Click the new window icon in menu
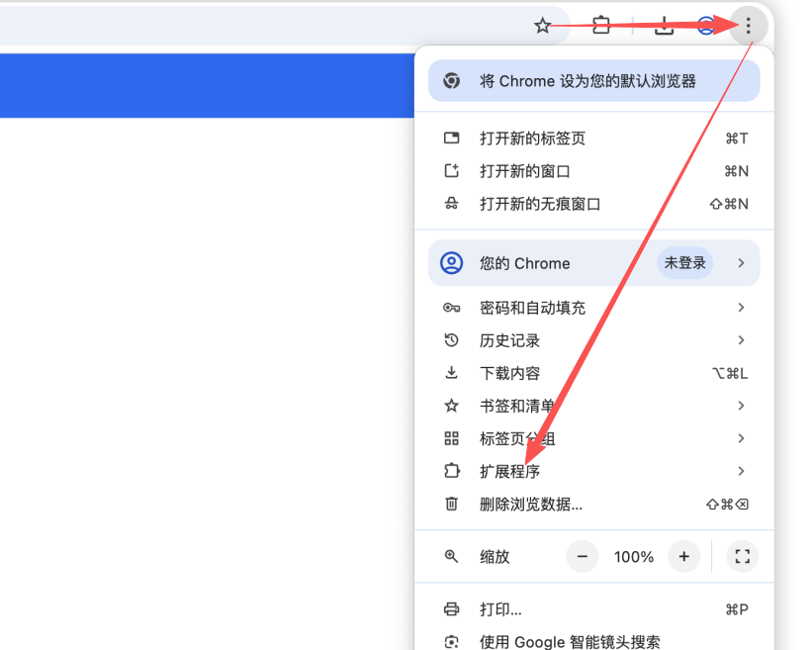The height and width of the screenshot is (650, 812). pos(452,170)
